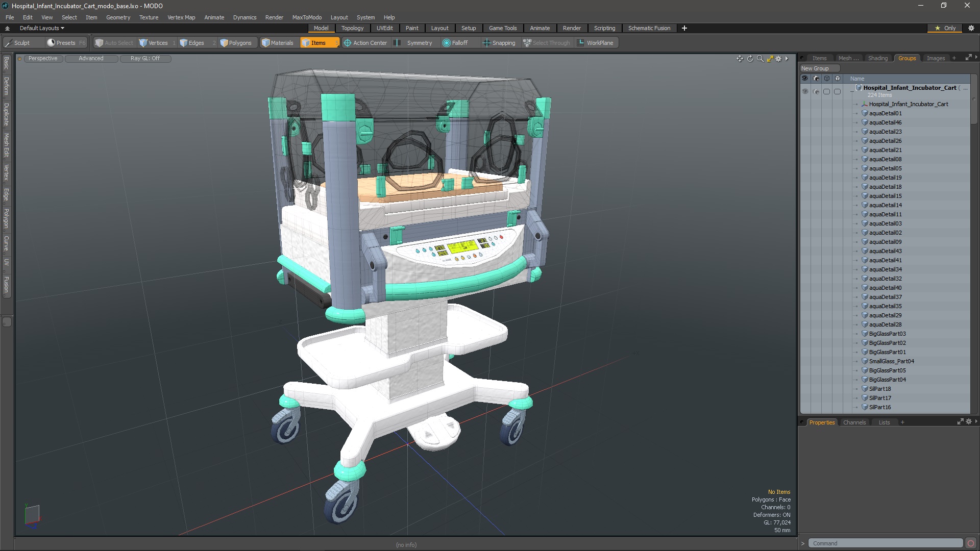Viewport: 980px width, 551px height.
Task: Click the viewport arrow expander
Action: [787, 59]
